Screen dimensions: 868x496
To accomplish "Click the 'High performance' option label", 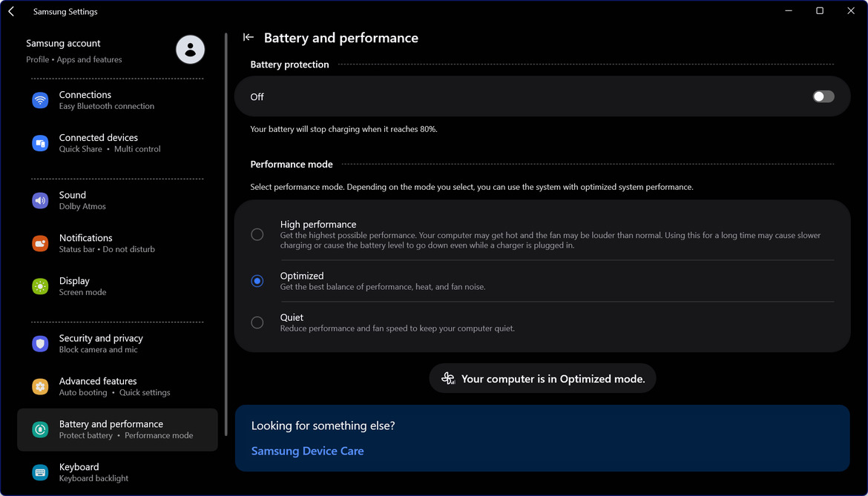I will pos(318,224).
